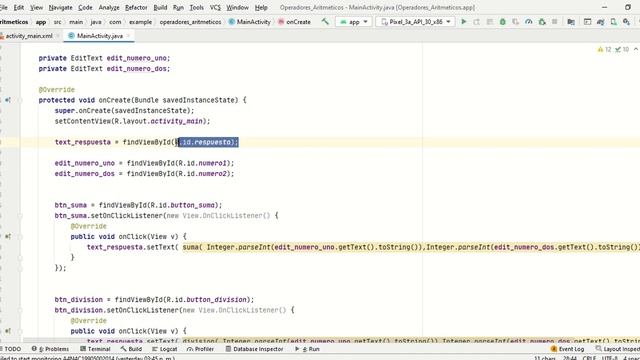640x360 pixels.
Task: Open the Database Inspector tool window
Action: [x=254, y=349]
